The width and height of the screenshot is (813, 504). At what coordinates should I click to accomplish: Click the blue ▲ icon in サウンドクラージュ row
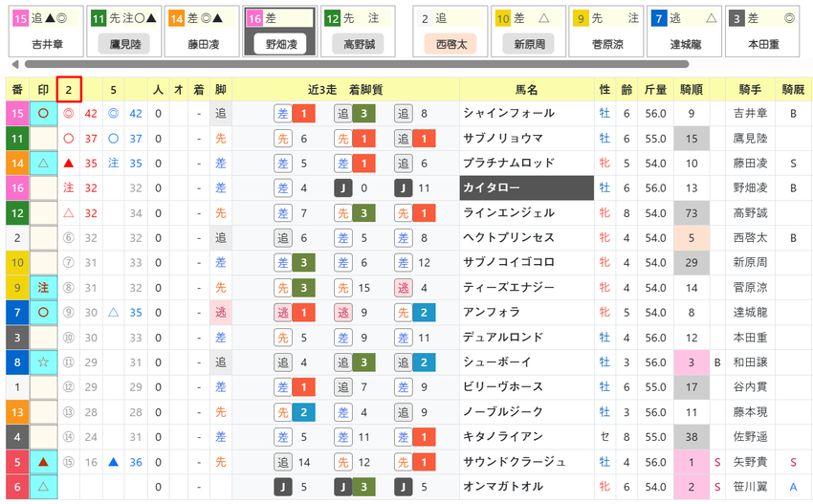(114, 462)
